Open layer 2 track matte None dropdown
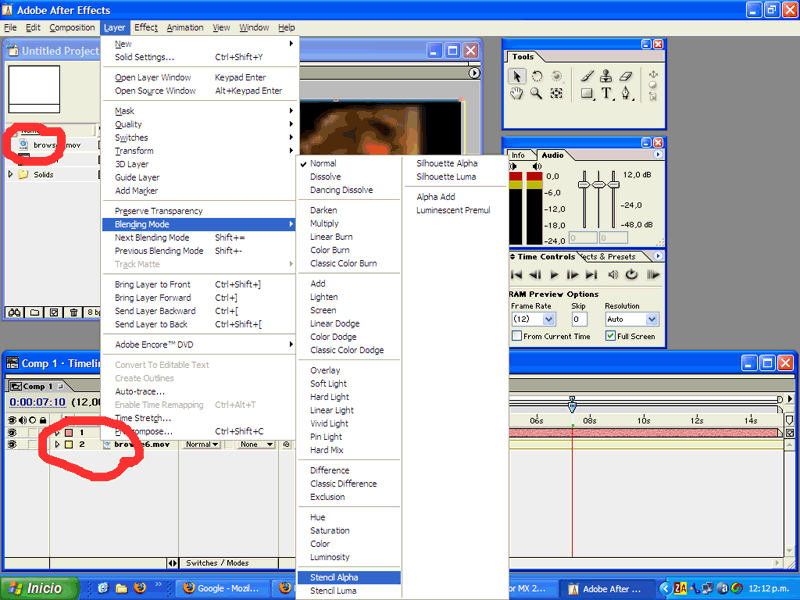Image resolution: width=800 pixels, height=600 pixels. tap(256, 444)
